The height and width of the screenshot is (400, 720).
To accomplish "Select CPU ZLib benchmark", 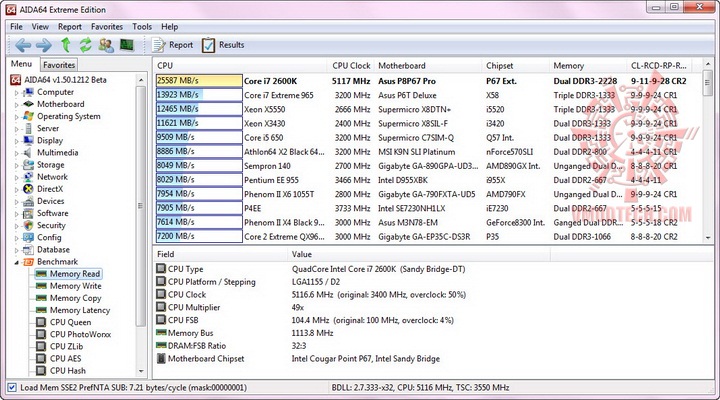I will (x=67, y=346).
